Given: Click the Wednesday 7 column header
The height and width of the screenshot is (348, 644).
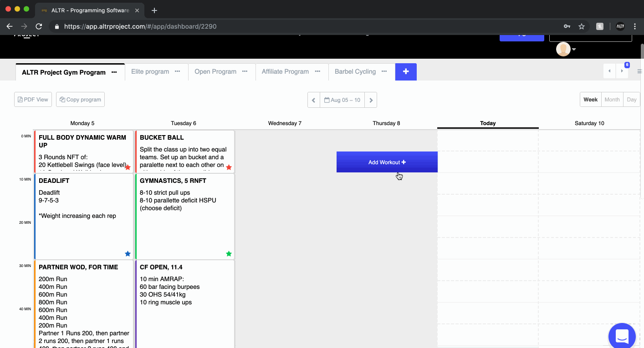Looking at the screenshot, I should click(285, 123).
